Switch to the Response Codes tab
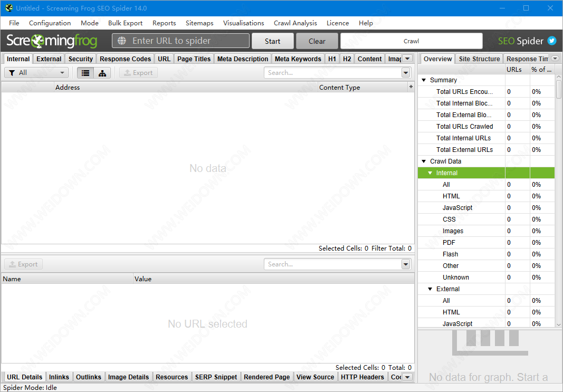This screenshot has width=563, height=392. 125,59
